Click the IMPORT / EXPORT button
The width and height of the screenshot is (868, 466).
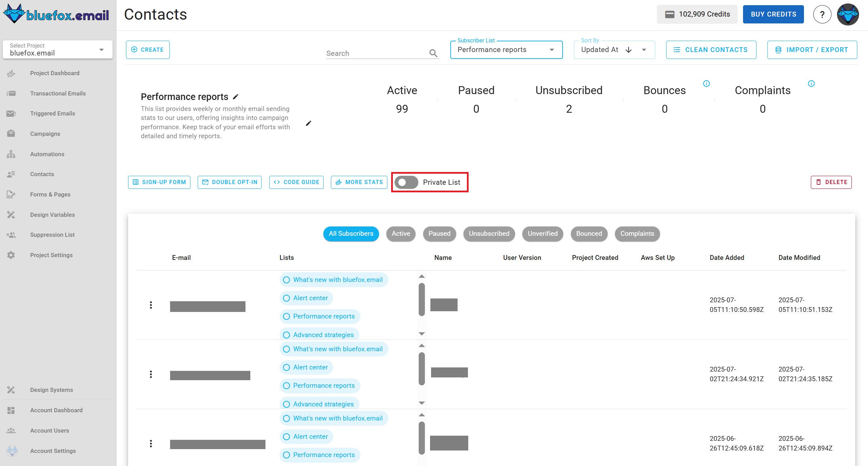(812, 50)
